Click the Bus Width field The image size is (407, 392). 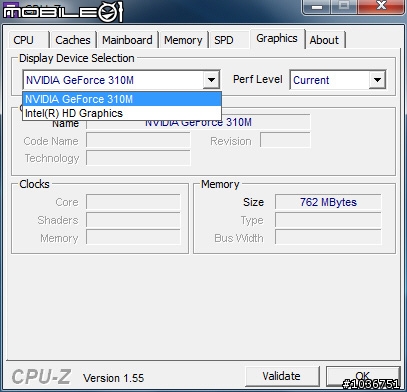point(328,238)
